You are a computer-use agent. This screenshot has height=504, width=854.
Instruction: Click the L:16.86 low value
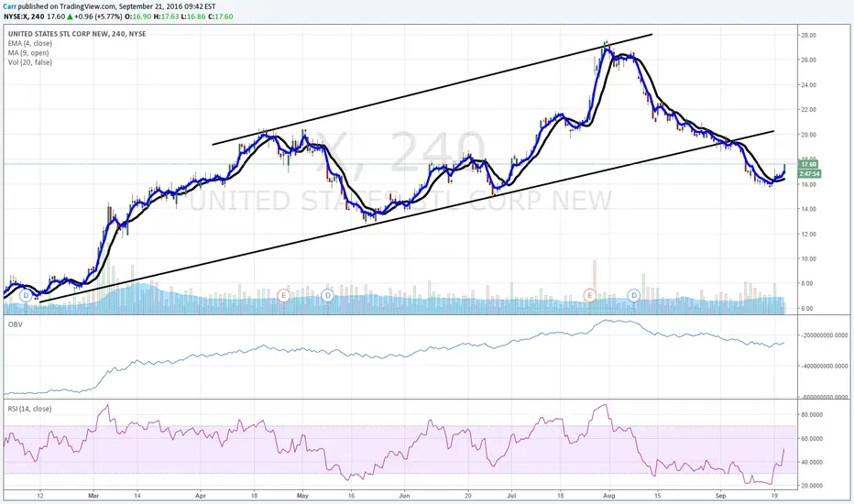192,16
